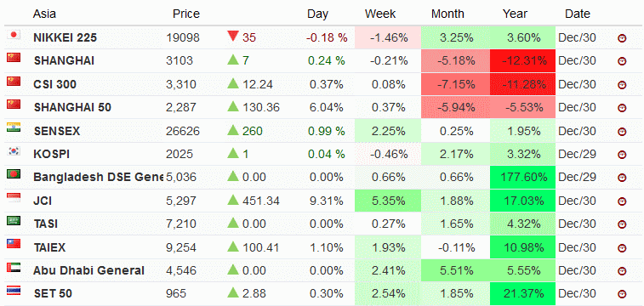Open the Abu Dhabi General link
Screen dimensions: 644x306
click(x=88, y=270)
